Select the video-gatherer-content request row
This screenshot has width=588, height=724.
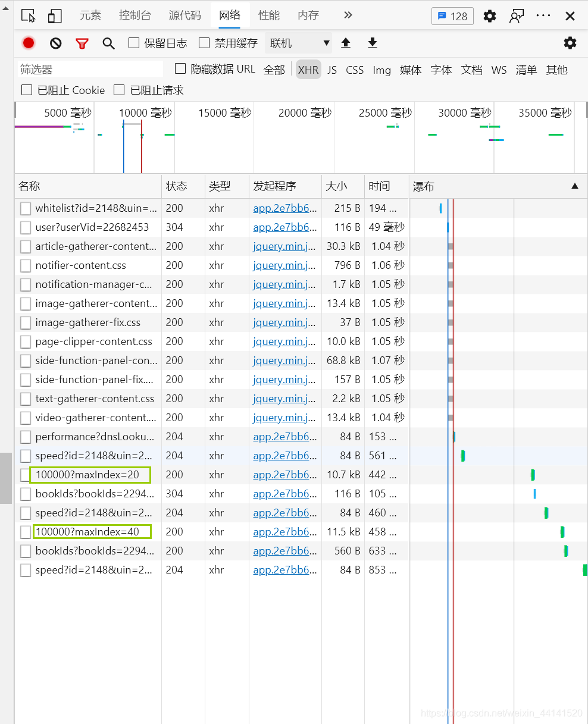pos(301,418)
